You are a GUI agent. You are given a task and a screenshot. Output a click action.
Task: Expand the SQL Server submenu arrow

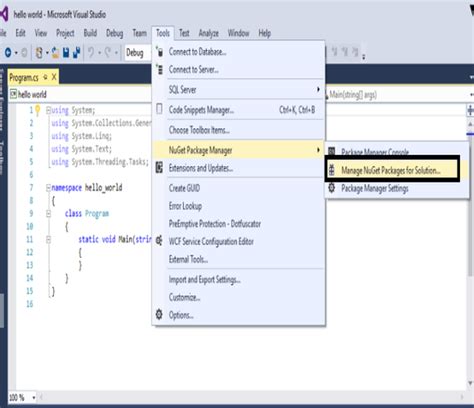[x=318, y=89]
